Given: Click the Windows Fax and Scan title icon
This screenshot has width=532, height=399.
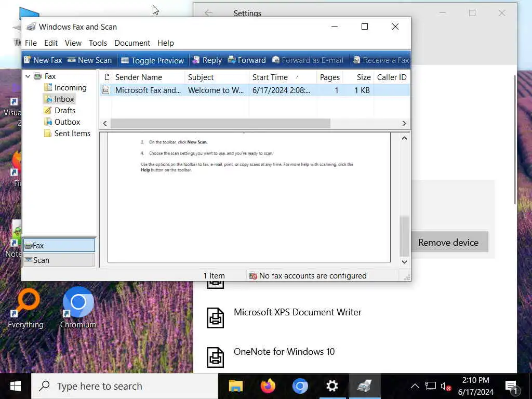Looking at the screenshot, I should click(x=31, y=27).
